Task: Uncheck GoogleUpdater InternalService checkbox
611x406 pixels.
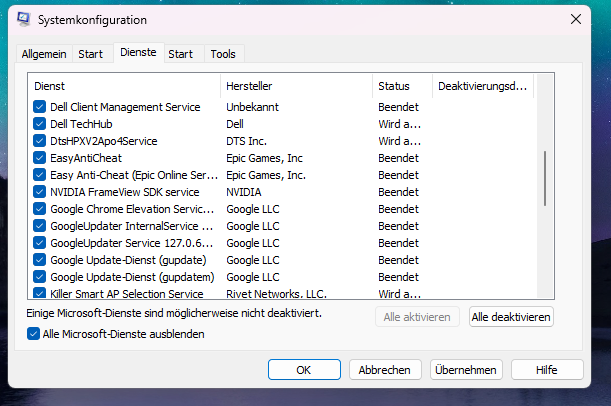Action: click(39, 226)
